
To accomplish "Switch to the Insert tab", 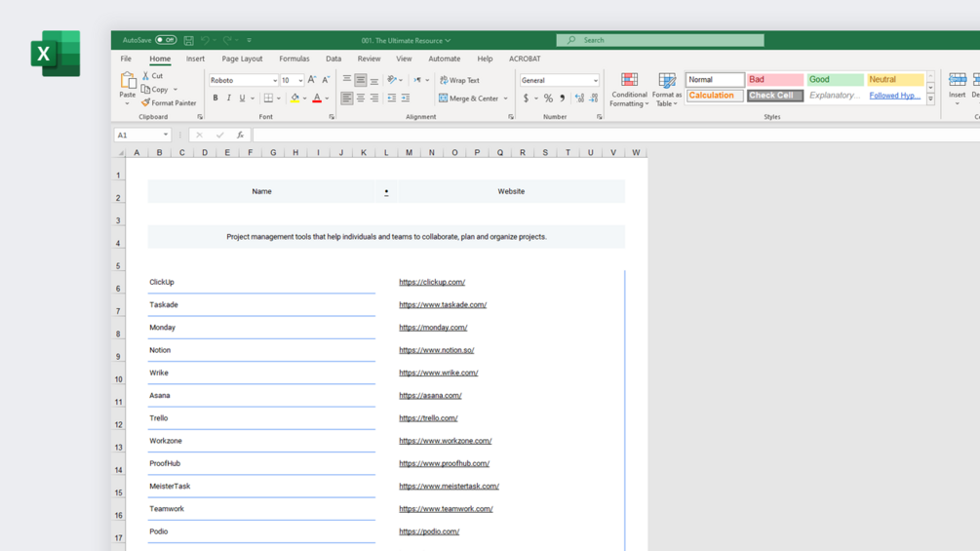I will [195, 59].
